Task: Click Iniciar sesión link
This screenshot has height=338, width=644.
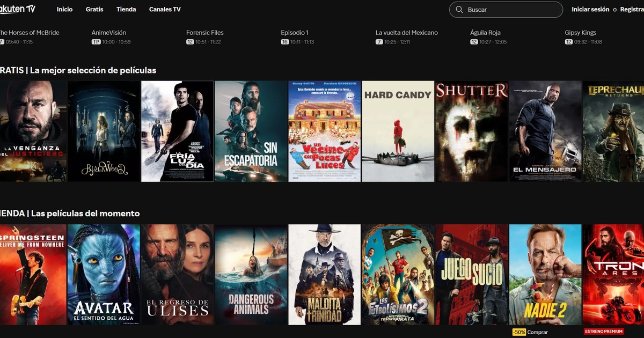Action: click(590, 10)
